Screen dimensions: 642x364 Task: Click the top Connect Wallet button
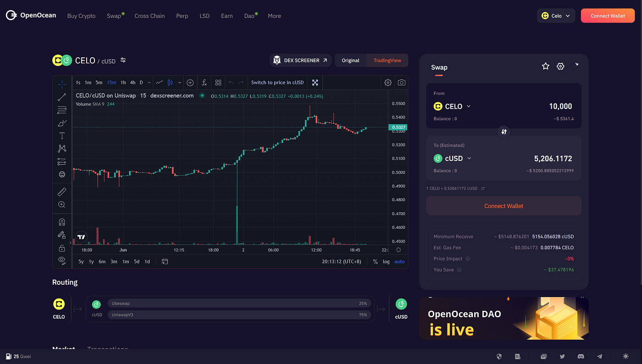click(x=608, y=16)
